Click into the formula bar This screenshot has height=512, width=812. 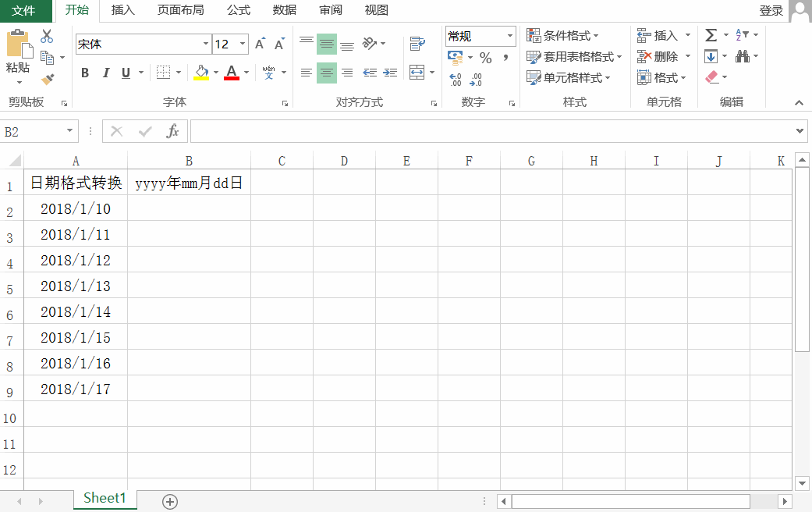492,131
